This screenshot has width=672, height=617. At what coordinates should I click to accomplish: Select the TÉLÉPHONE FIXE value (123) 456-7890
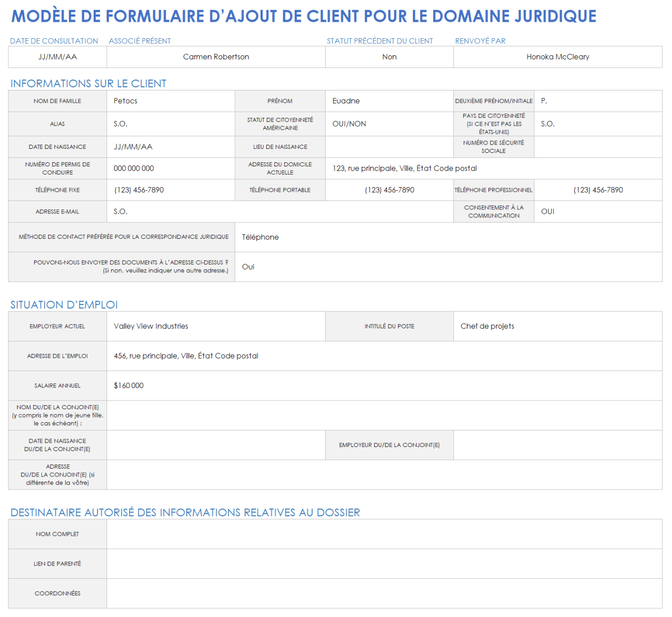[x=171, y=190]
